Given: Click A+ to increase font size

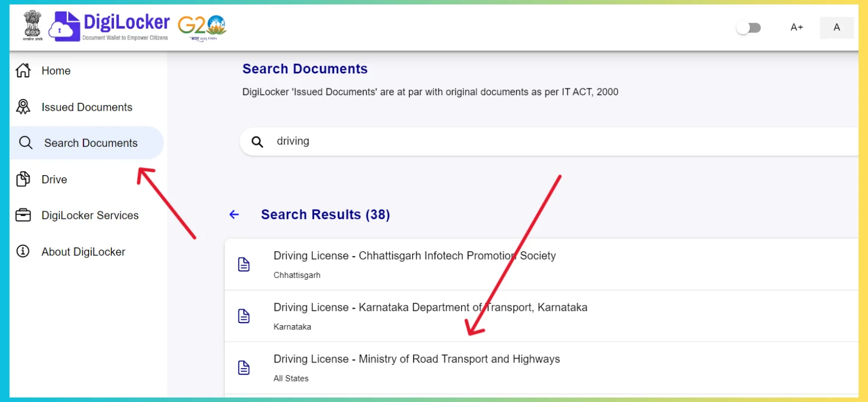Looking at the screenshot, I should (796, 27).
